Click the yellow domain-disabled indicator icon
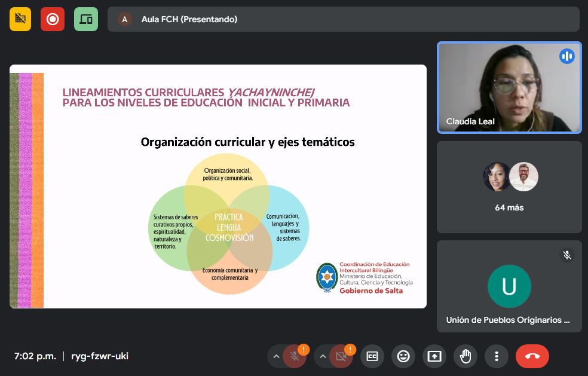This screenshot has width=588, height=376. (20, 19)
